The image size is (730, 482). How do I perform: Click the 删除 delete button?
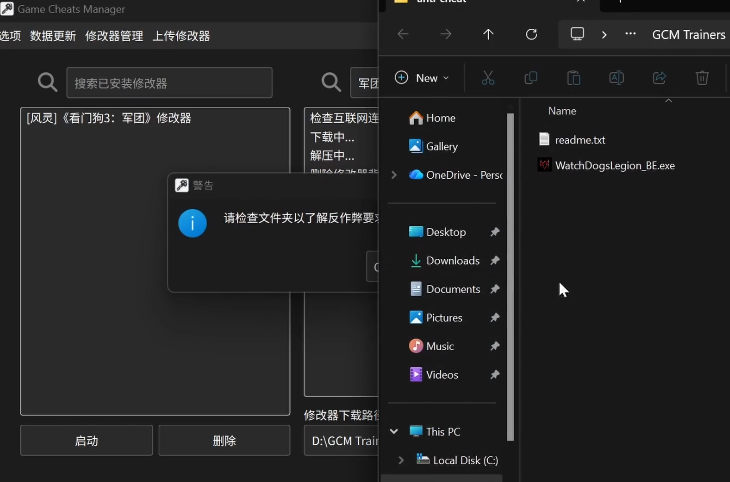pos(224,441)
